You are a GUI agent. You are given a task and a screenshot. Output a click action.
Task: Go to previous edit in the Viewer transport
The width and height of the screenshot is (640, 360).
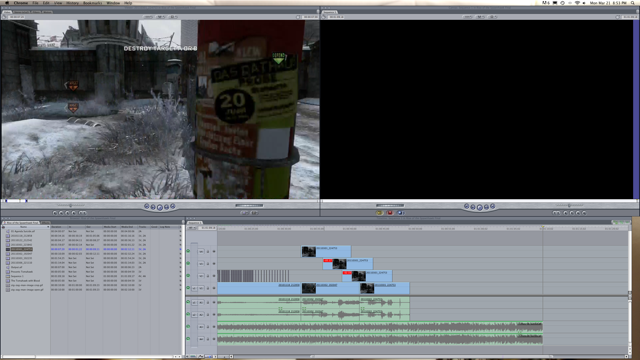[147, 207]
